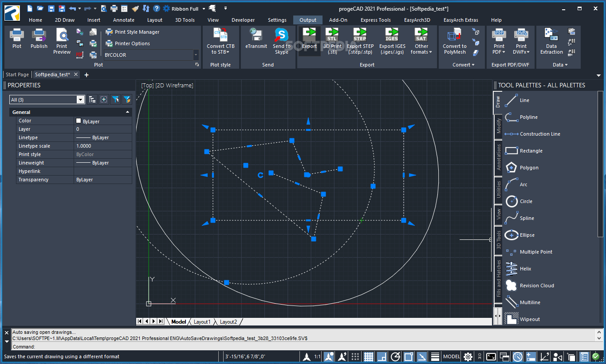This screenshot has width=606, height=364.
Task: Add a new drawing tab with plus
Action: point(87,75)
